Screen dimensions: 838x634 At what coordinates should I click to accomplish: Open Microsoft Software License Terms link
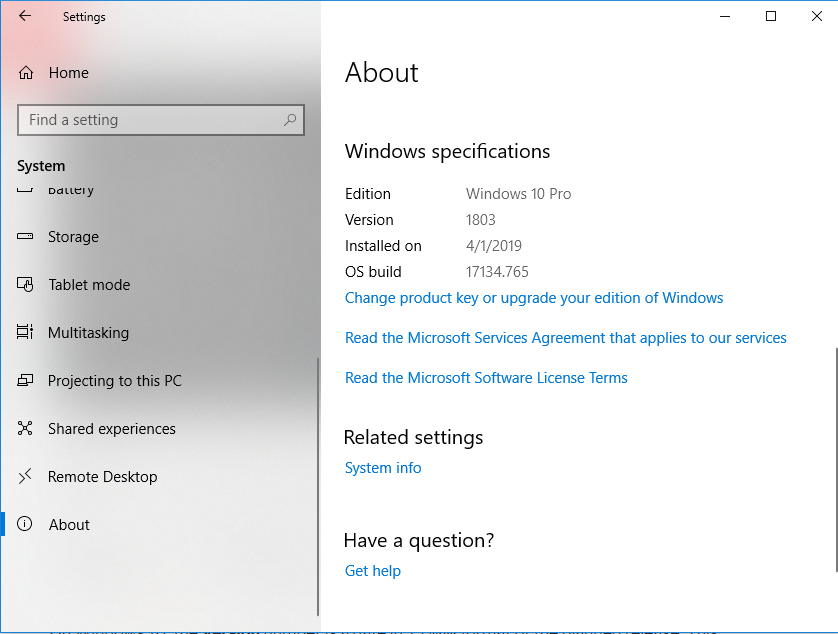486,378
